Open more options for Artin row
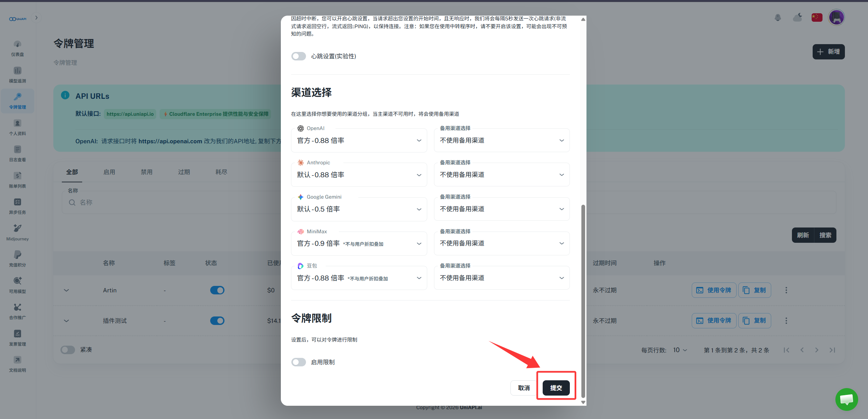The height and width of the screenshot is (419, 868). click(x=786, y=290)
